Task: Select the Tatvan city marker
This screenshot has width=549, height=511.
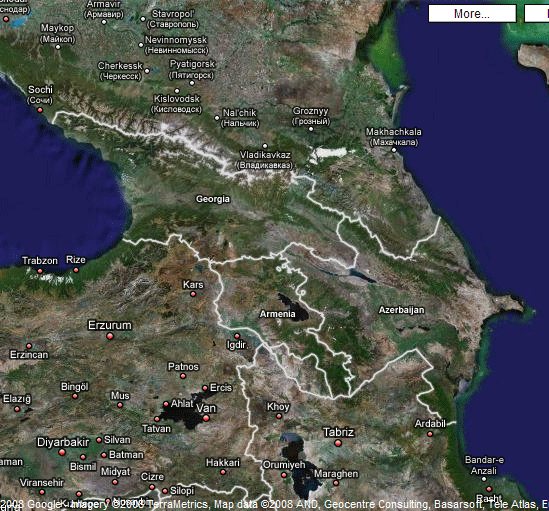Action: click(x=157, y=419)
